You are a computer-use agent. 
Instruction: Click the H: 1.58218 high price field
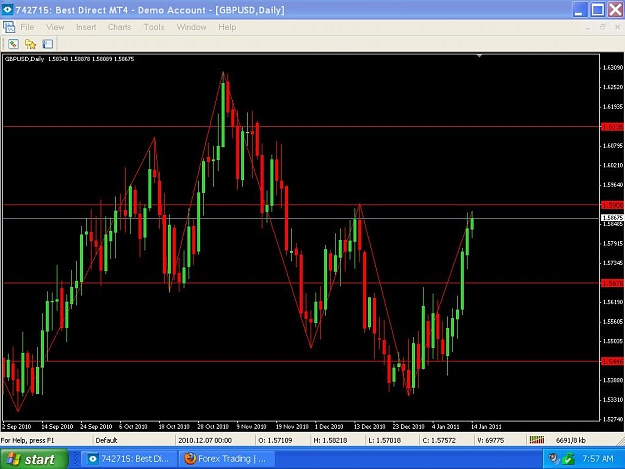click(x=330, y=440)
